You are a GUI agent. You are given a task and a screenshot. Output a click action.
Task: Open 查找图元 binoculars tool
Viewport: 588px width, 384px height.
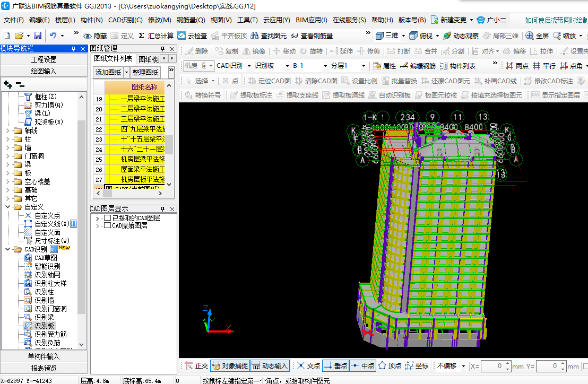click(269, 36)
